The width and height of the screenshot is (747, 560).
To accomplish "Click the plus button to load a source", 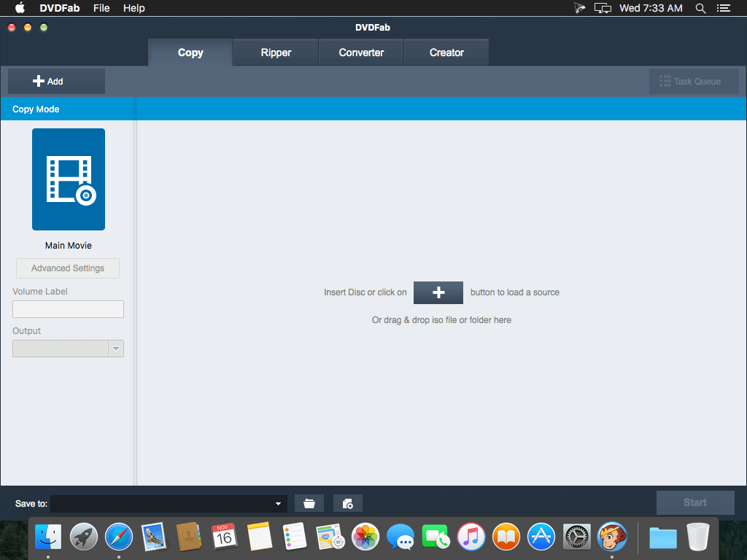I will pos(438,292).
